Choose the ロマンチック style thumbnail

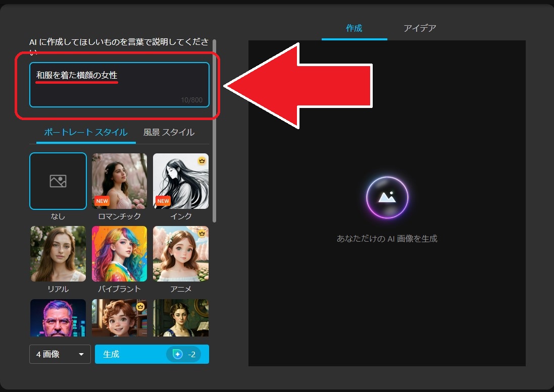tap(119, 181)
